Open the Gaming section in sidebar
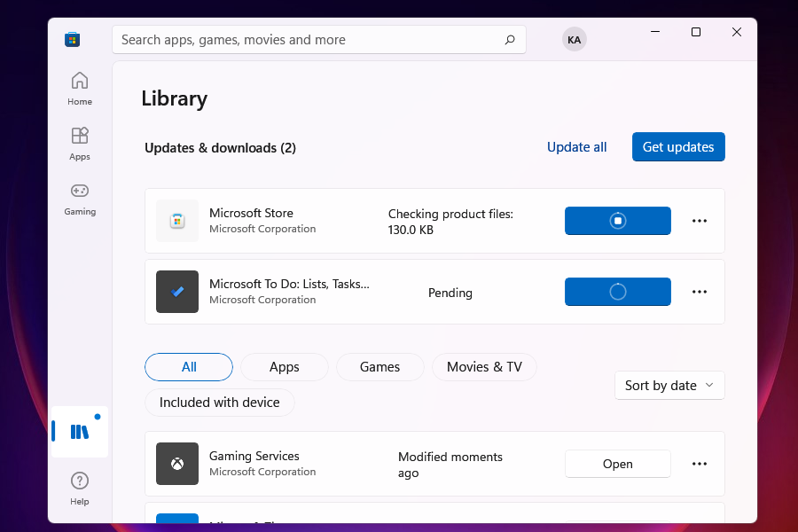The width and height of the screenshot is (798, 532). point(80,199)
